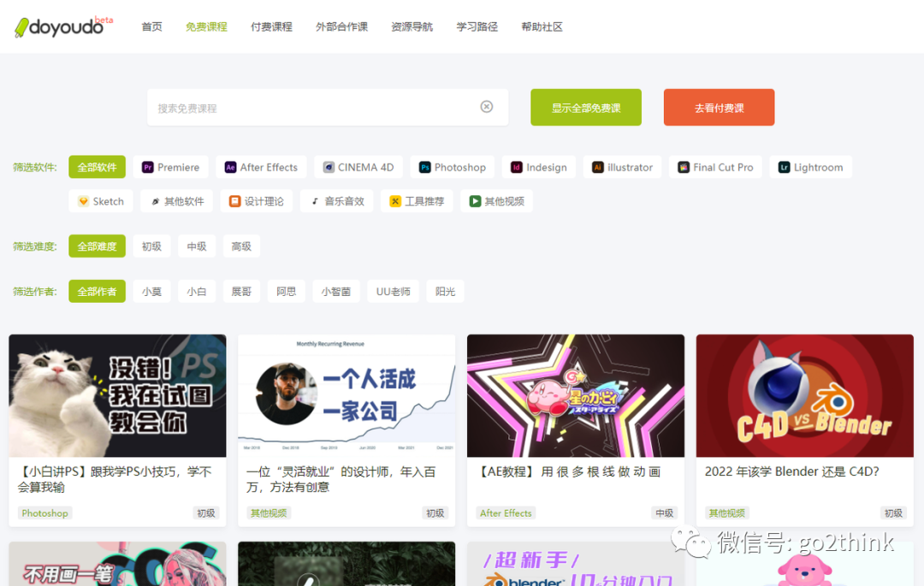Toggle the 初级 difficulty filter
The height and width of the screenshot is (586, 924).
(151, 246)
